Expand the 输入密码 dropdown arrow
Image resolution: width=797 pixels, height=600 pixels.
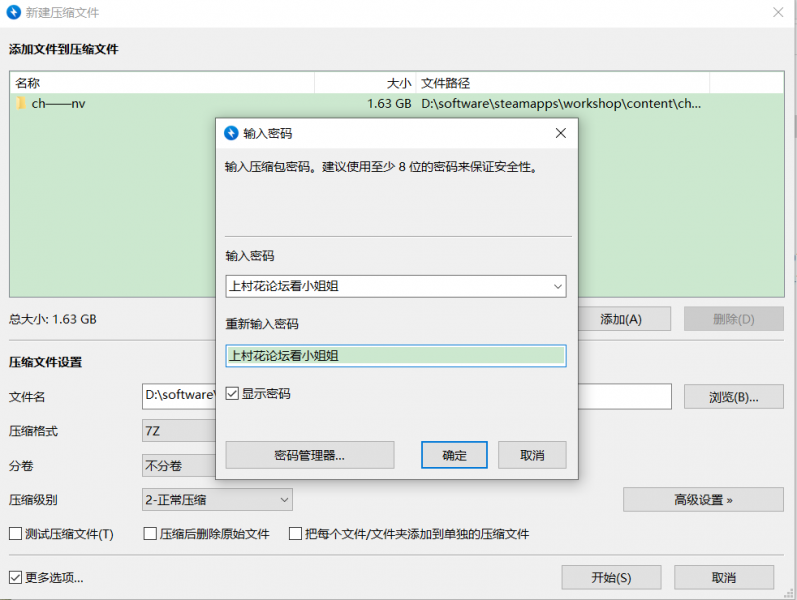[x=557, y=287]
